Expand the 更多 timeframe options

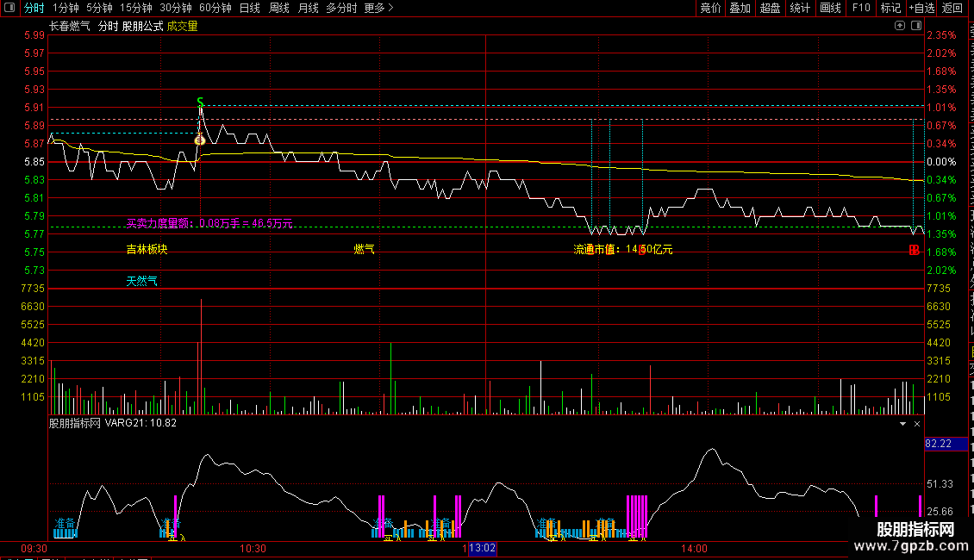click(378, 8)
